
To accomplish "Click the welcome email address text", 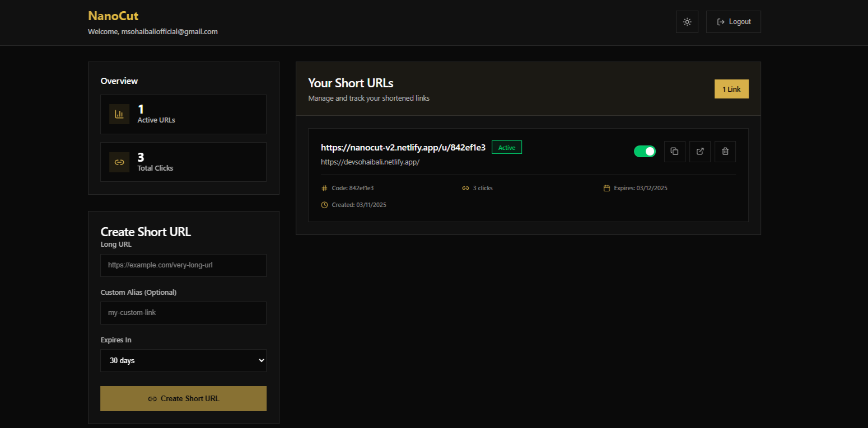I will [169, 32].
